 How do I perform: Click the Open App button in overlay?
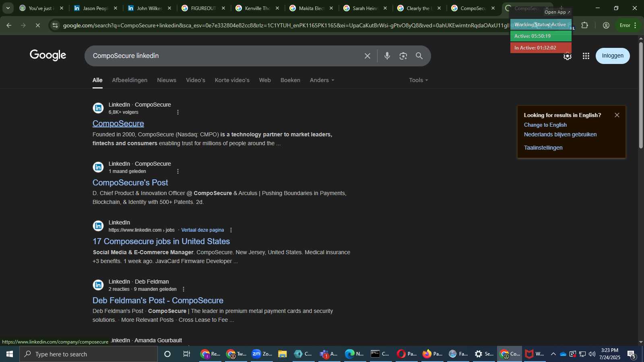[557, 12]
